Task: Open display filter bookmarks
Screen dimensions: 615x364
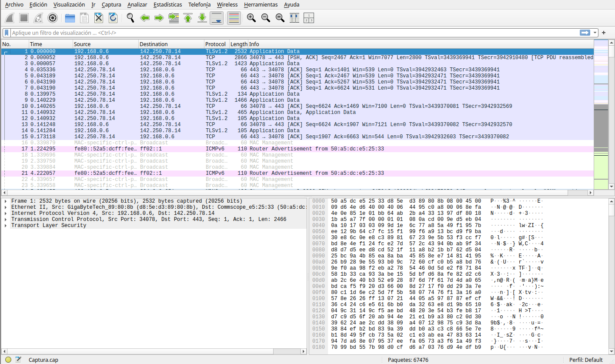Action: (7, 33)
